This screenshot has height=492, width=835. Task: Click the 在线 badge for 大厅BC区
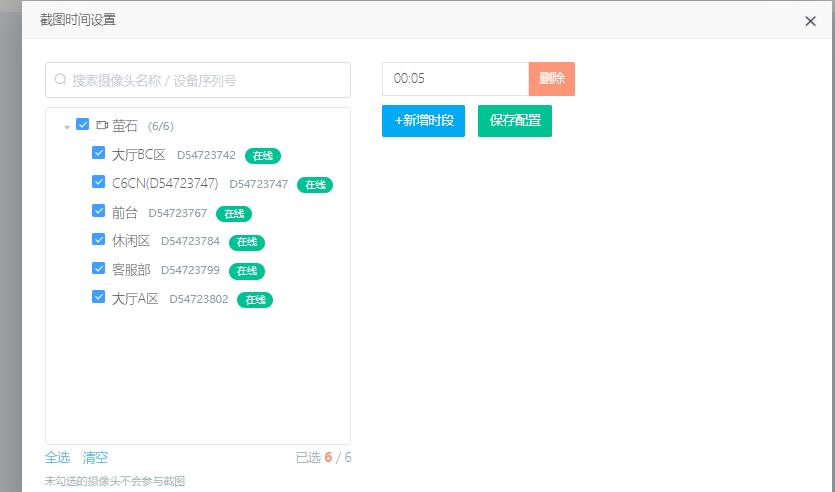[x=263, y=156]
